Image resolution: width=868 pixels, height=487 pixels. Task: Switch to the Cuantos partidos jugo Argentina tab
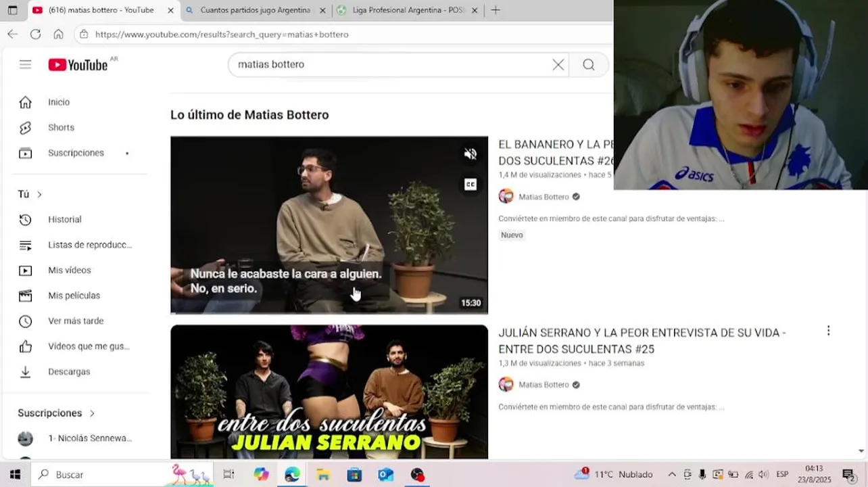tap(255, 10)
